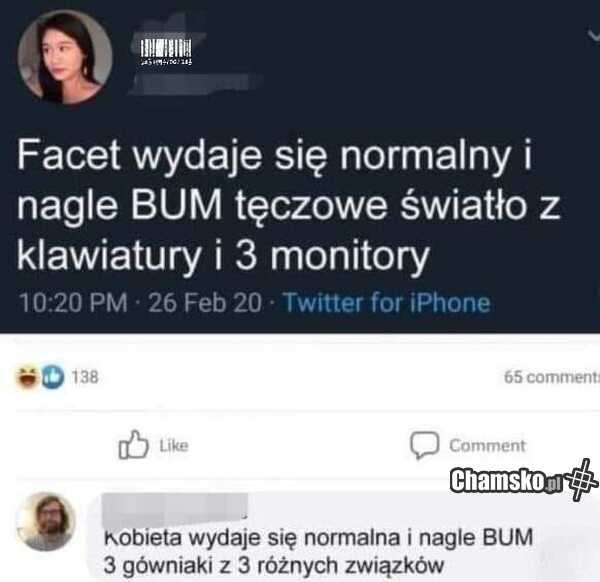The width and height of the screenshot is (600, 582).
Task: Click the blurred commenter name
Action: click(x=175, y=509)
